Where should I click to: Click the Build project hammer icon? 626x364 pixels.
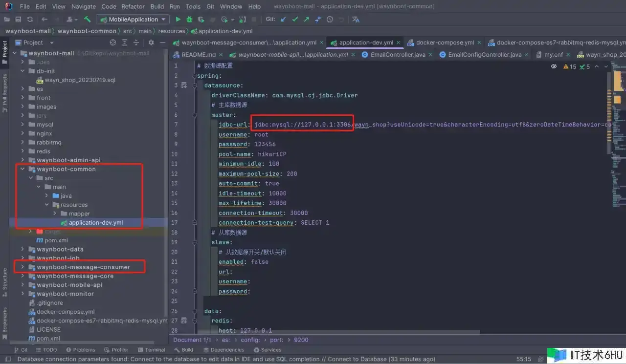tap(88, 20)
